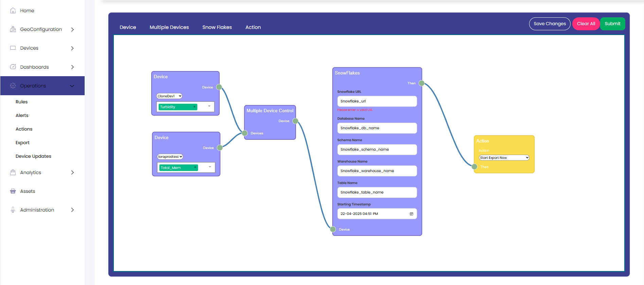Collapse the Operations menu chevron
Image resolution: width=644 pixels, height=285 pixels.
[72, 86]
